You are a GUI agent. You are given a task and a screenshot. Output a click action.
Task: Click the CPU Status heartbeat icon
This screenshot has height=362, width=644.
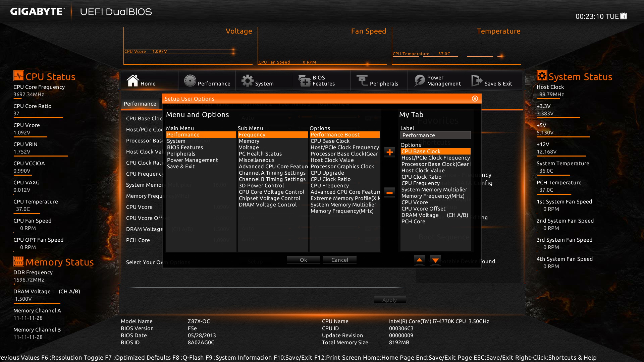(x=19, y=76)
